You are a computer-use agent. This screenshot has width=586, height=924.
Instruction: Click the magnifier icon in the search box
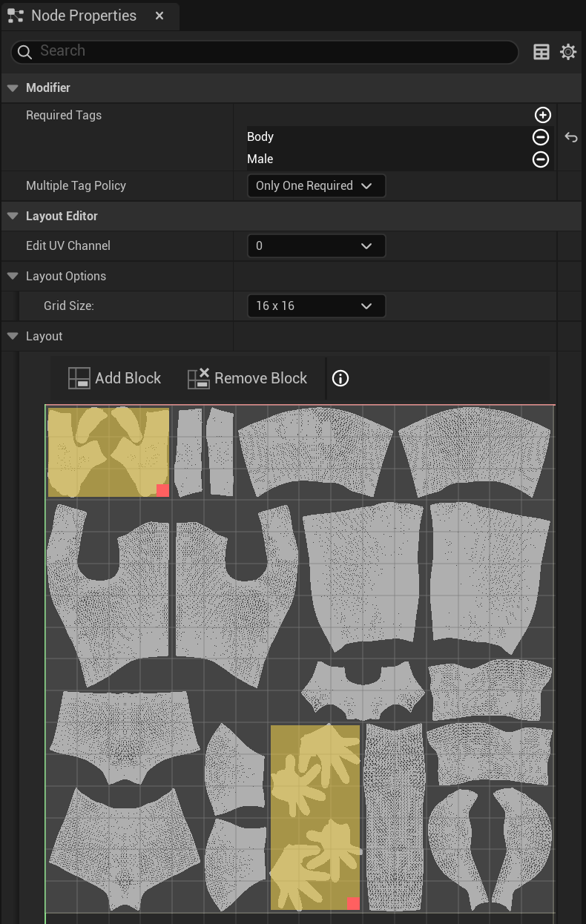(x=24, y=51)
